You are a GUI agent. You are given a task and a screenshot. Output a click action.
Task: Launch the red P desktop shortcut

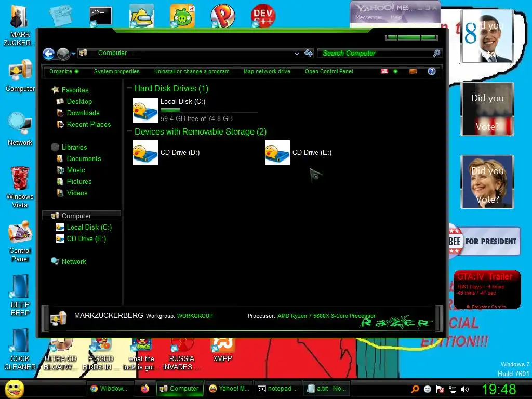222,16
